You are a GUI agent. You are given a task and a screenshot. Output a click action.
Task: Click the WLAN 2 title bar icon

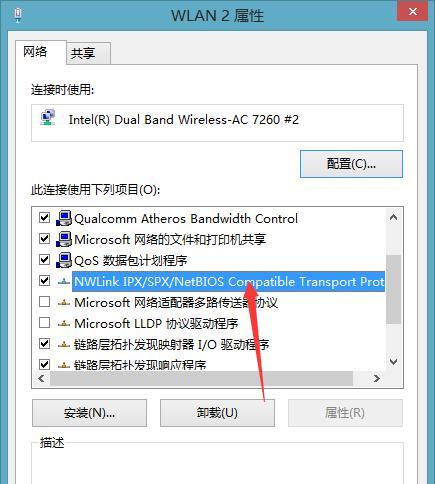18,16
